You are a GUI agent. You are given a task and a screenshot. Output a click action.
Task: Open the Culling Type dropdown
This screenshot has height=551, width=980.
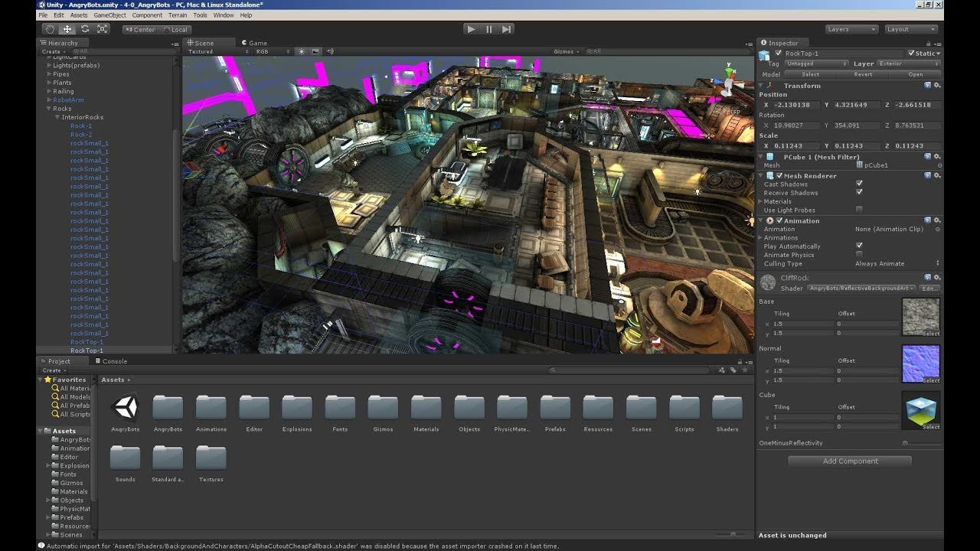[x=897, y=264]
